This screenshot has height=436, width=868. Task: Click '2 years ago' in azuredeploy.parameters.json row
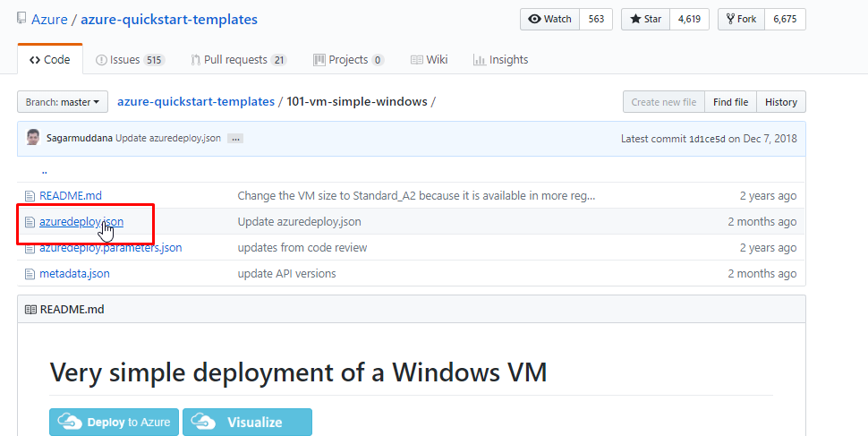pos(769,248)
